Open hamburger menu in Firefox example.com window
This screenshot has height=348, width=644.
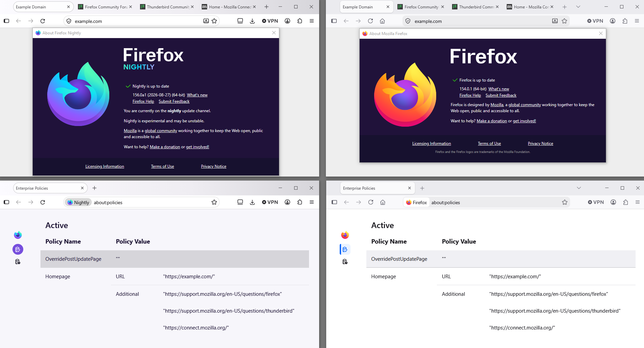tap(637, 21)
